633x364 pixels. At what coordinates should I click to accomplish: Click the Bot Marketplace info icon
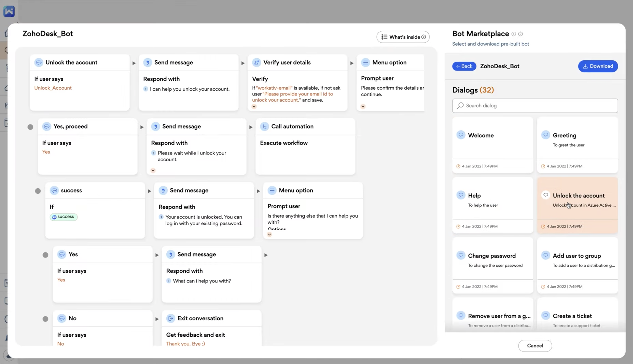tap(514, 34)
